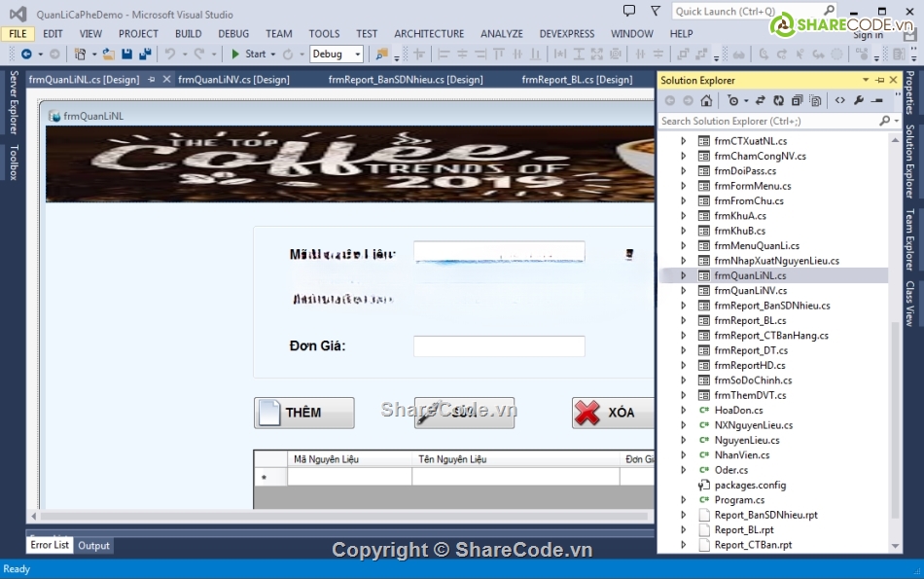Click the View Code angle-brackets icon
The height and width of the screenshot is (579, 924).
[x=839, y=101]
